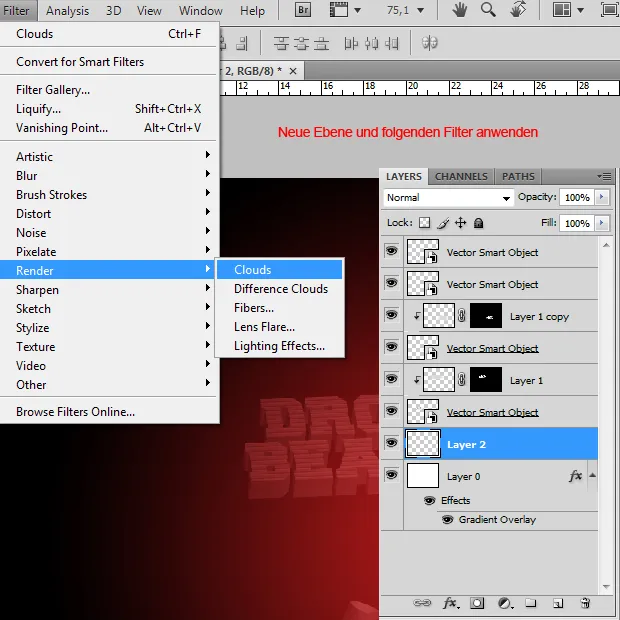Screen dimensions: 620x620
Task: Click the Delete layer trash icon
Action: click(585, 603)
